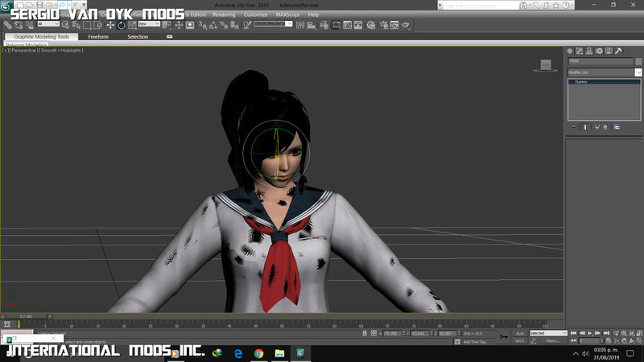Screen dimensions: 644x362
Task: Expand the Named Selection Sets dropdown
Action: (289, 24)
